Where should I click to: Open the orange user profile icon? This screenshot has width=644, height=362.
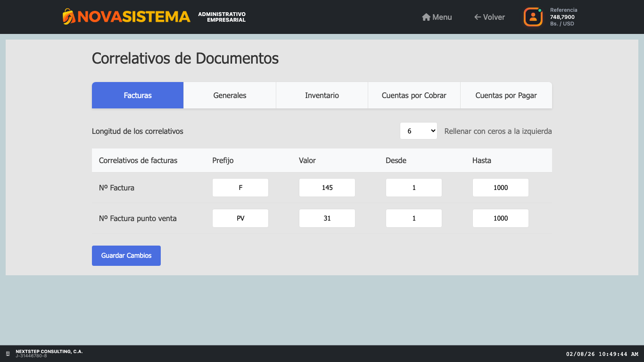pyautogui.click(x=533, y=17)
